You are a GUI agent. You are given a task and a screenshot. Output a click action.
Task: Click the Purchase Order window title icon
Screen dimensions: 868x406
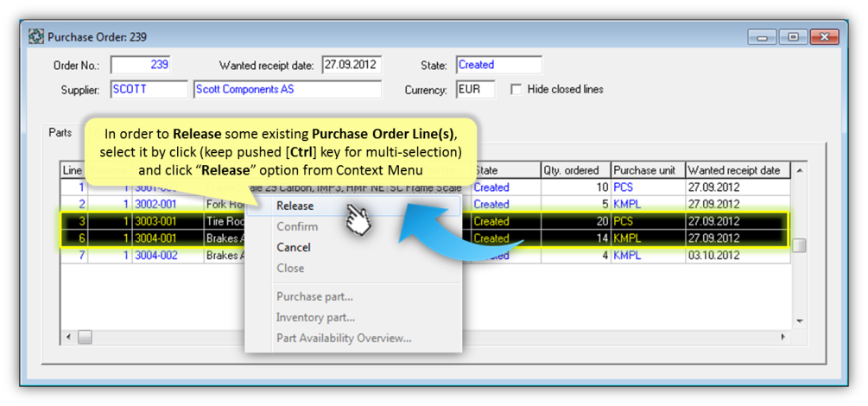click(x=37, y=37)
